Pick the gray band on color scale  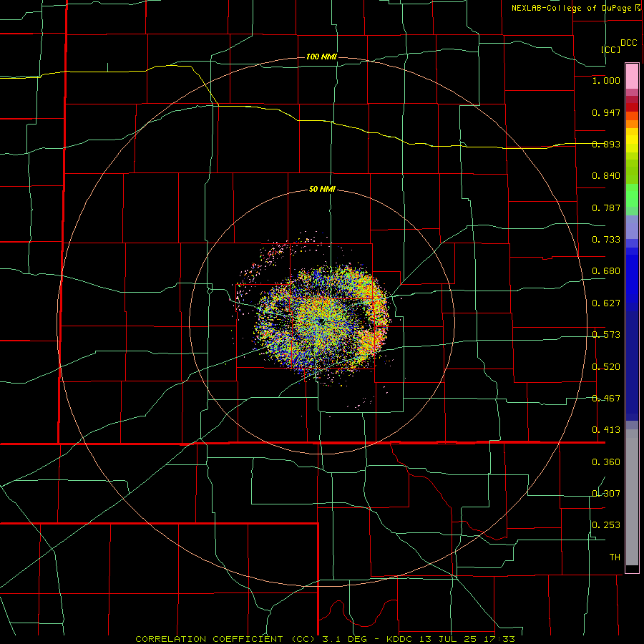[x=632, y=497]
